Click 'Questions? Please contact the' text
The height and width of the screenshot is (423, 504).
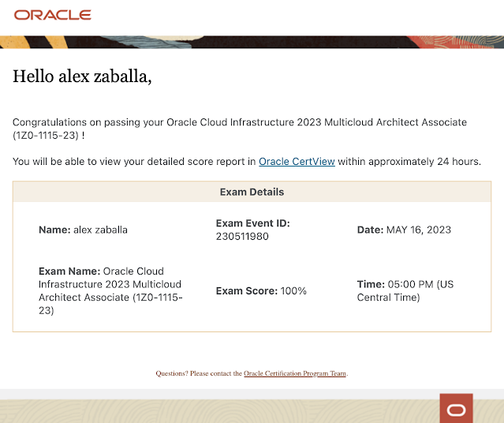(199, 373)
